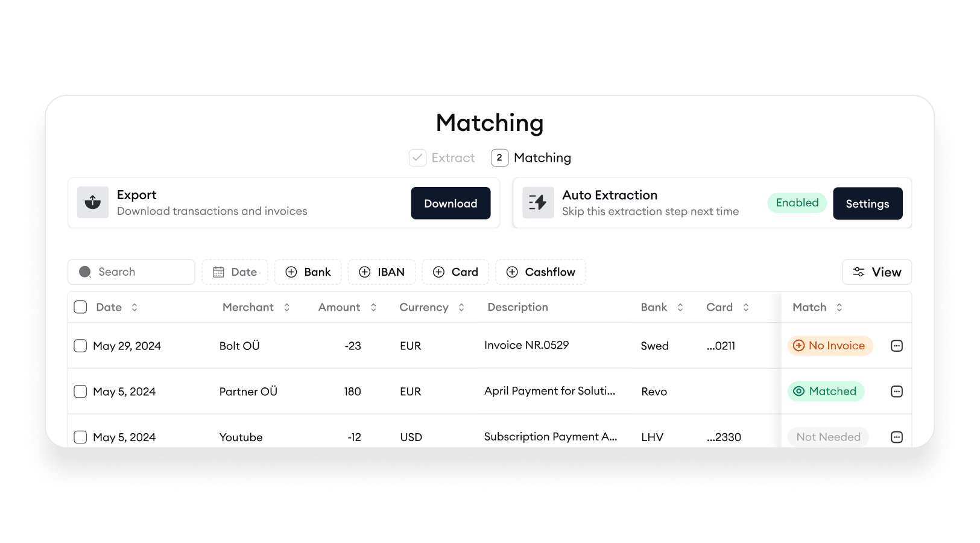Sort by the Match column

point(839,307)
